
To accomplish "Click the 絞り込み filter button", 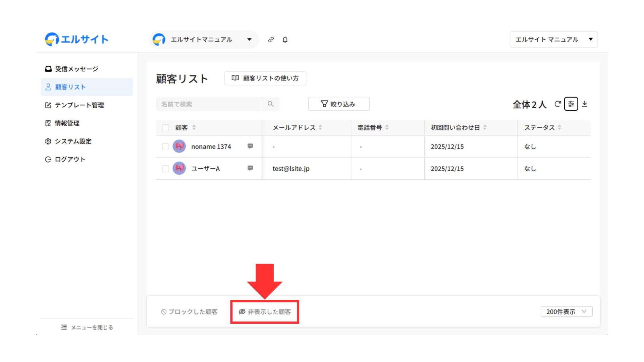I will 339,104.
